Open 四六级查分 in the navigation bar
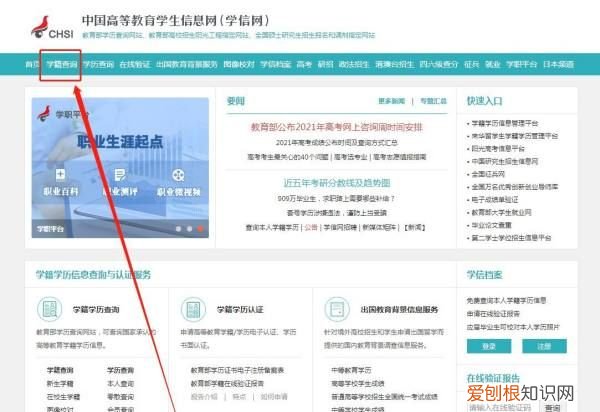The image size is (600, 412). click(x=439, y=64)
